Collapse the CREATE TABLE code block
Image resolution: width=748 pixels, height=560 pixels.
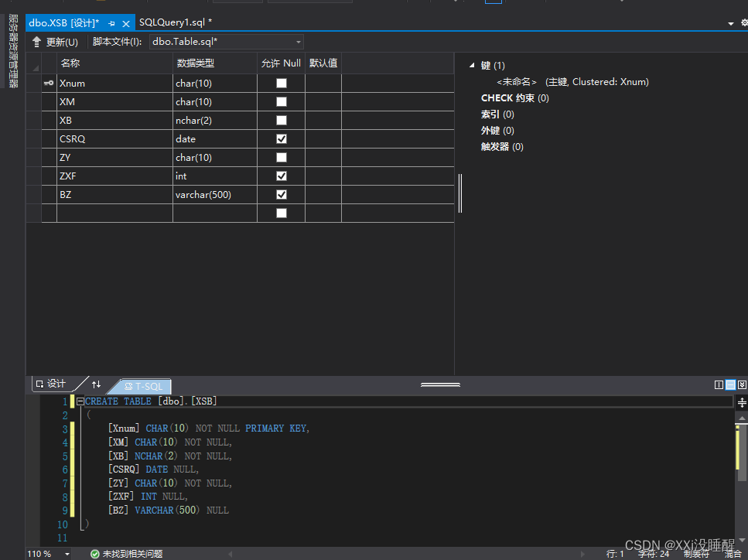(x=80, y=401)
